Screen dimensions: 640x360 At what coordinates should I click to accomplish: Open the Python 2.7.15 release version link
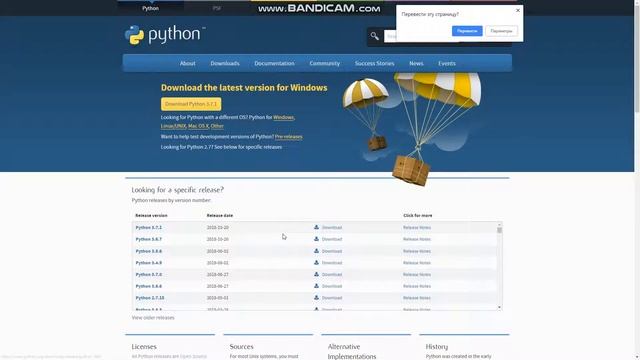pos(150,298)
